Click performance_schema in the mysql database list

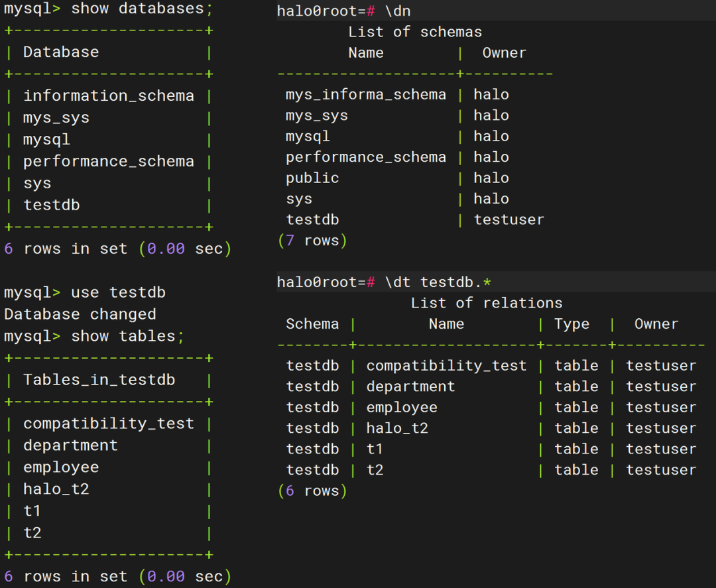coord(109,162)
